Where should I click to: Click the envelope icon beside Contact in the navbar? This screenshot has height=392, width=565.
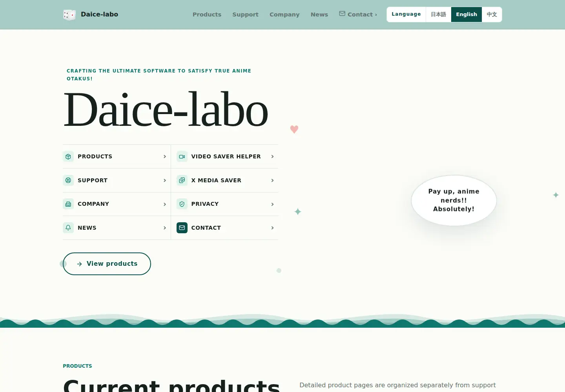point(342,14)
